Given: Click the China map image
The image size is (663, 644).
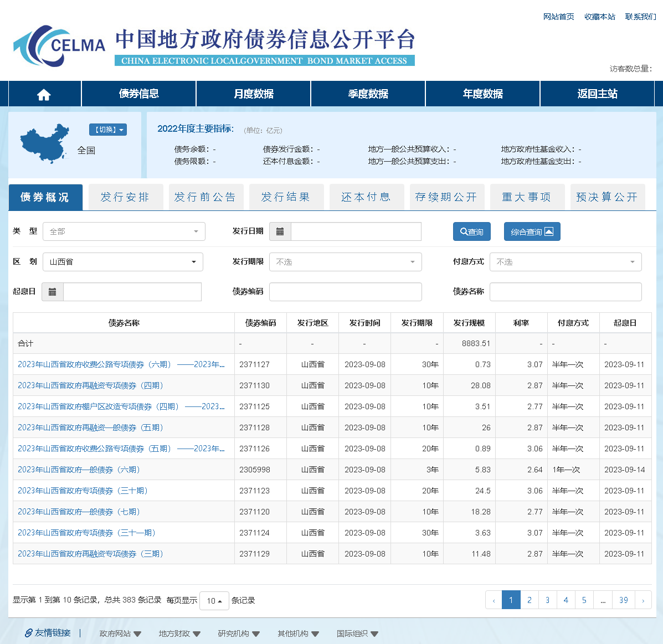Looking at the screenshot, I should coord(44,143).
